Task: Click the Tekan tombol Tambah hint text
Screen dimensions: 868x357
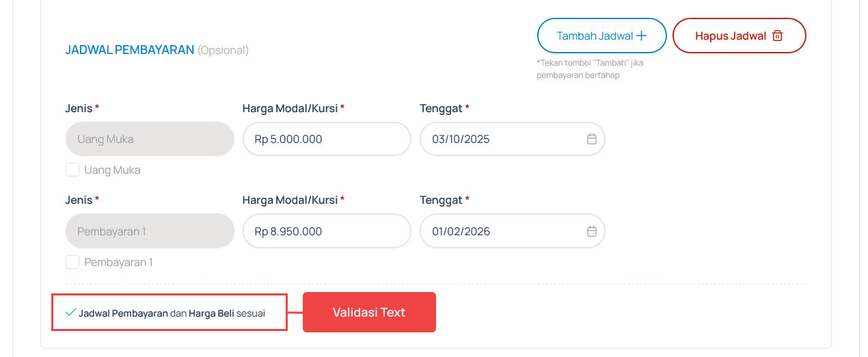Action: [x=590, y=69]
